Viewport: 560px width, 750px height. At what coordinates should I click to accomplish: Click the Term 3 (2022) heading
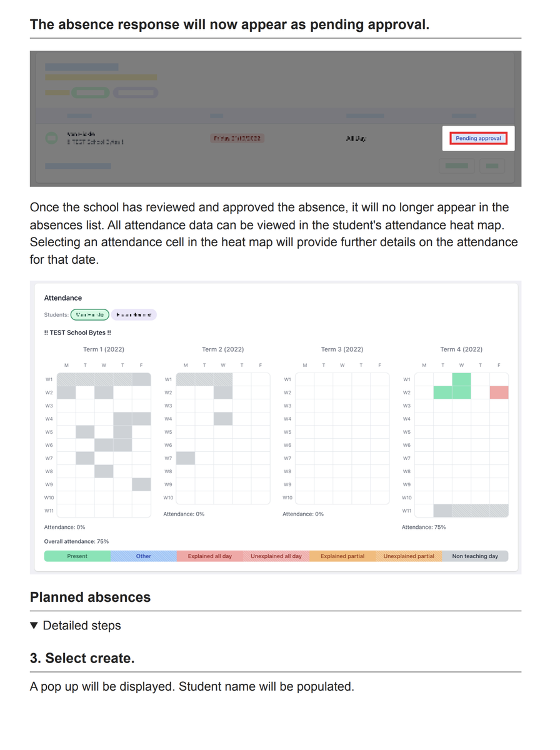342,349
